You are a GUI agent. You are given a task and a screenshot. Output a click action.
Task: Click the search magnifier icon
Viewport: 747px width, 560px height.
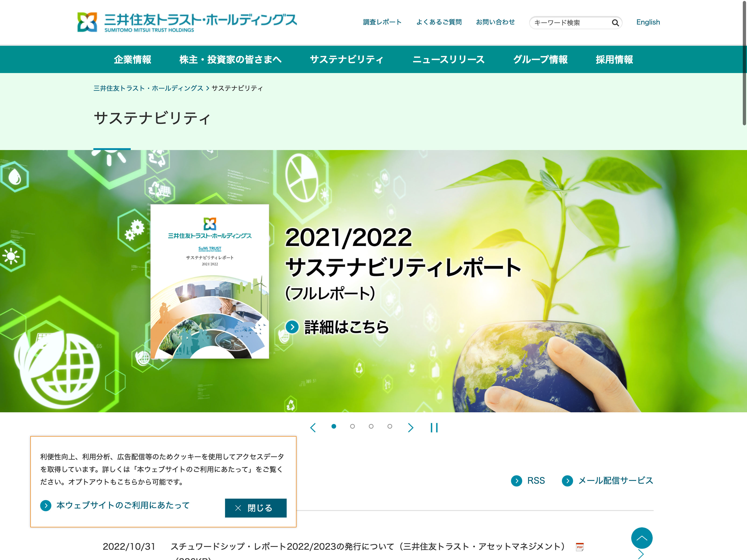click(x=615, y=23)
